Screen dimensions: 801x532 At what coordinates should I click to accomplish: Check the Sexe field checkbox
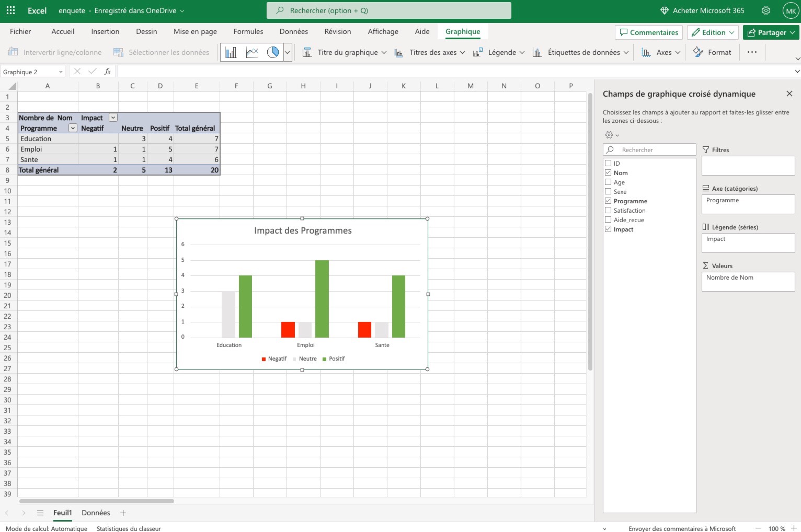pos(608,191)
